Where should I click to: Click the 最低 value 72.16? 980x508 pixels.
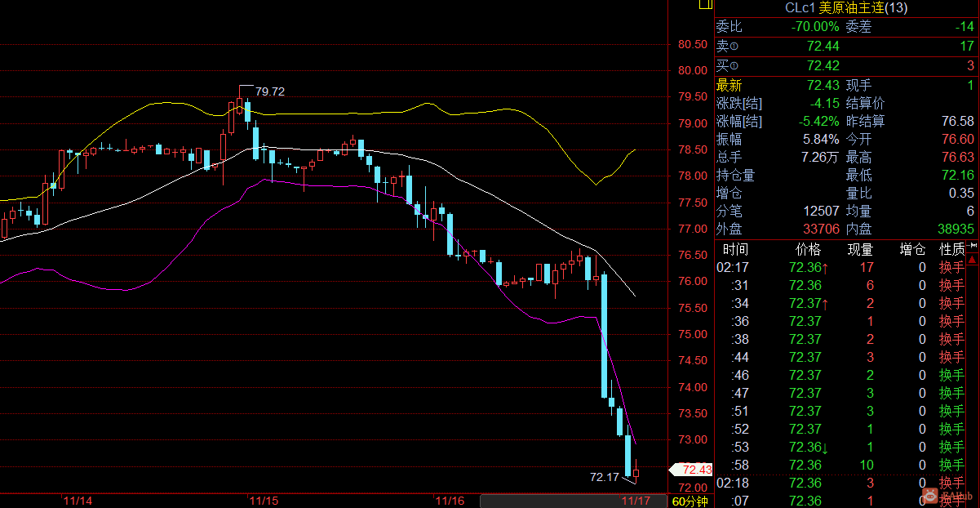coord(958,175)
